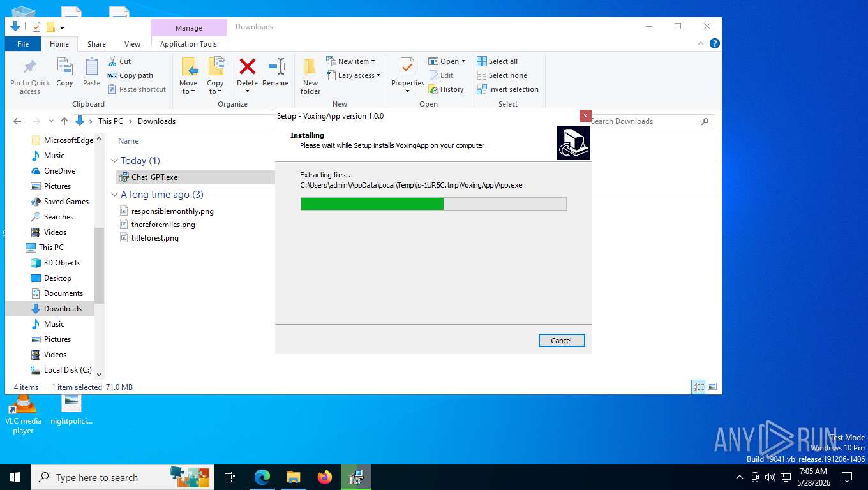Open Saved Games in navigation pane

59,201
